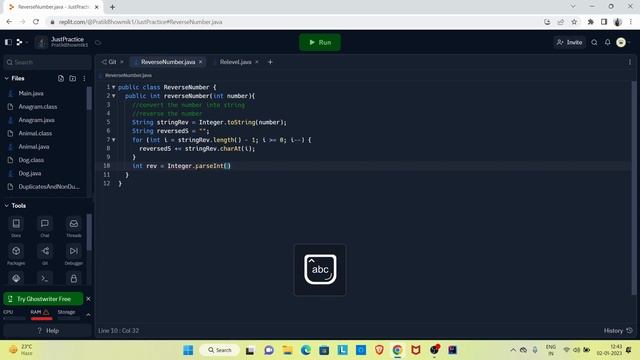Open the Invite collaborators dialog
640x360 pixels.
point(569,42)
